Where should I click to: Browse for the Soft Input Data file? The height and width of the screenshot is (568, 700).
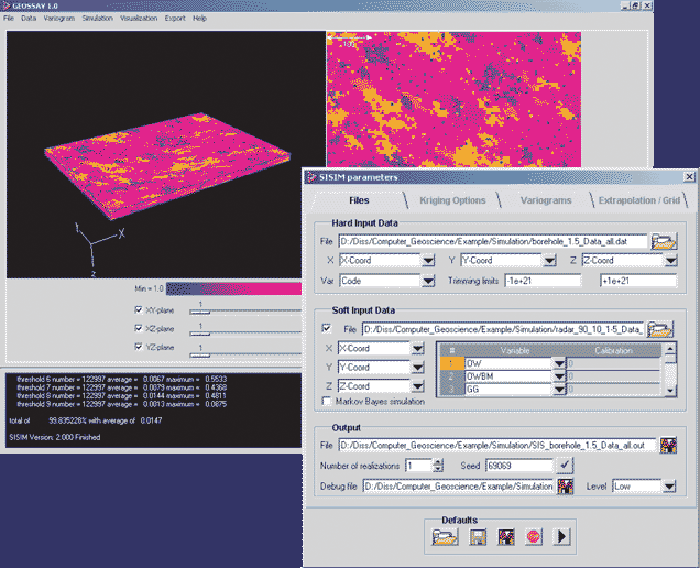click(x=660, y=328)
